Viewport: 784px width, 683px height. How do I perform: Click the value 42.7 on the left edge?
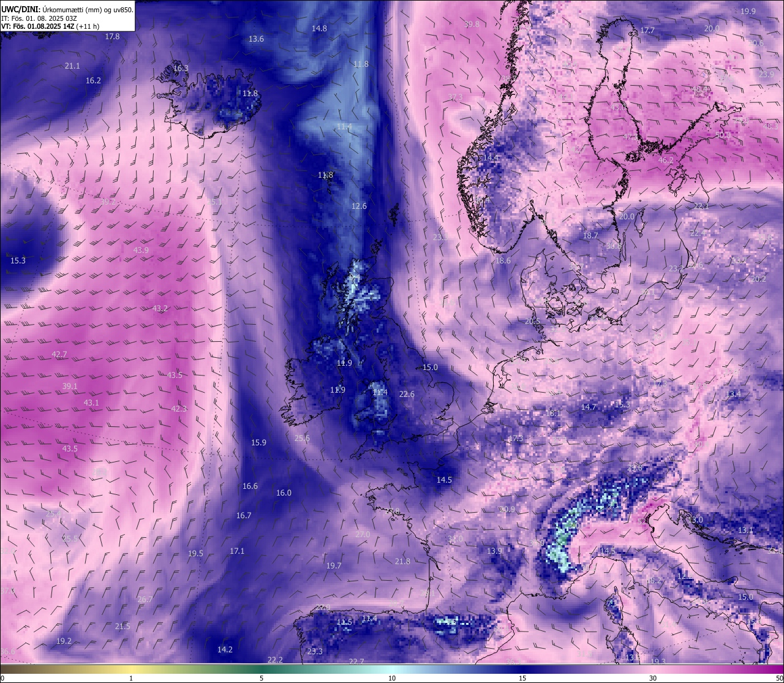pos(59,355)
